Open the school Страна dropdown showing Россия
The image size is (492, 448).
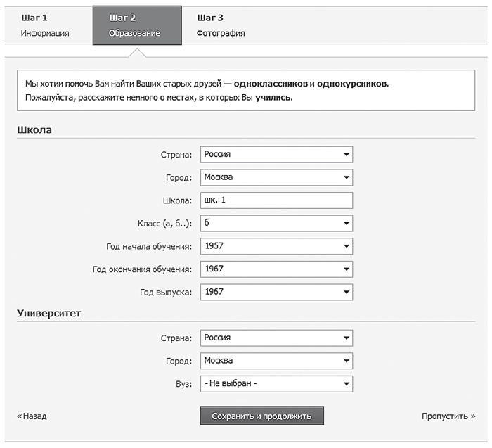tap(276, 155)
